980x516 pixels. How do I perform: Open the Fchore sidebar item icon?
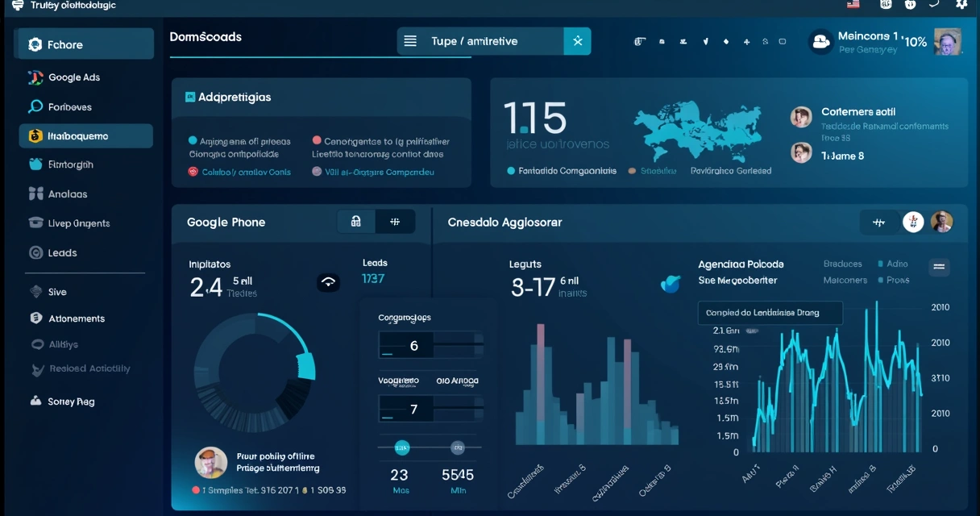[x=35, y=44]
